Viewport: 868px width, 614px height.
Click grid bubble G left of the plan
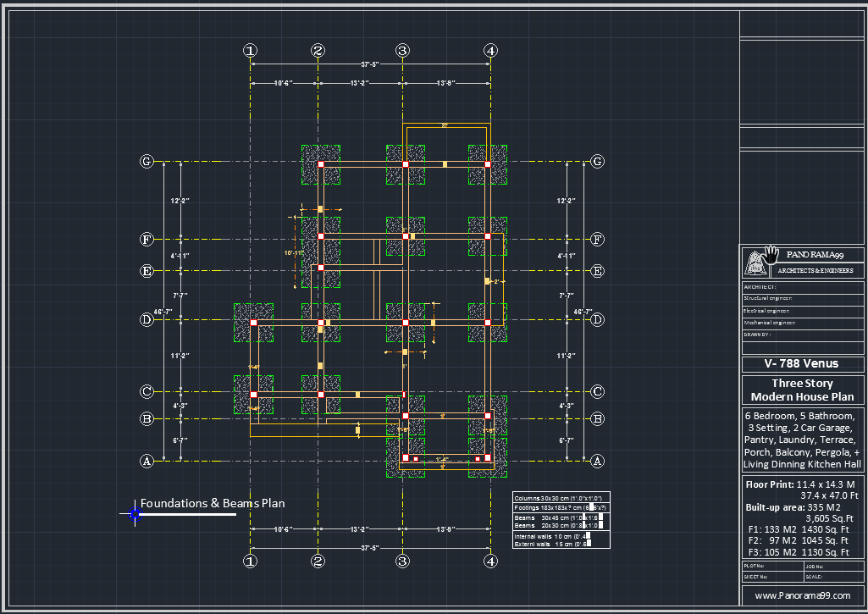147,161
